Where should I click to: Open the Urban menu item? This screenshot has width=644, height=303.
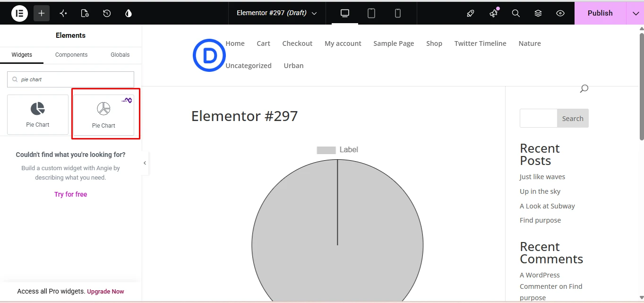point(293,66)
